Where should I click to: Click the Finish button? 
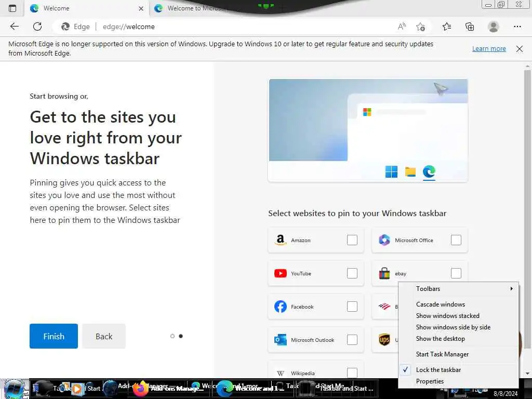pyautogui.click(x=54, y=336)
